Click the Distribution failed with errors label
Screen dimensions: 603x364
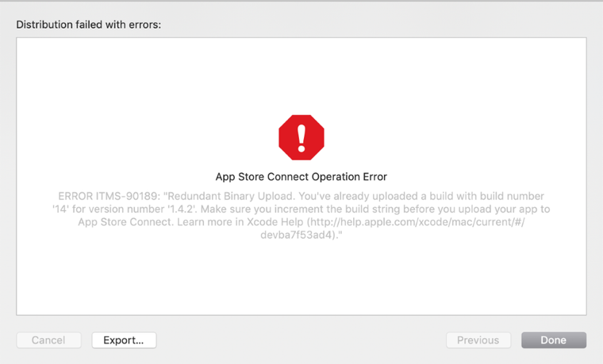coord(89,25)
